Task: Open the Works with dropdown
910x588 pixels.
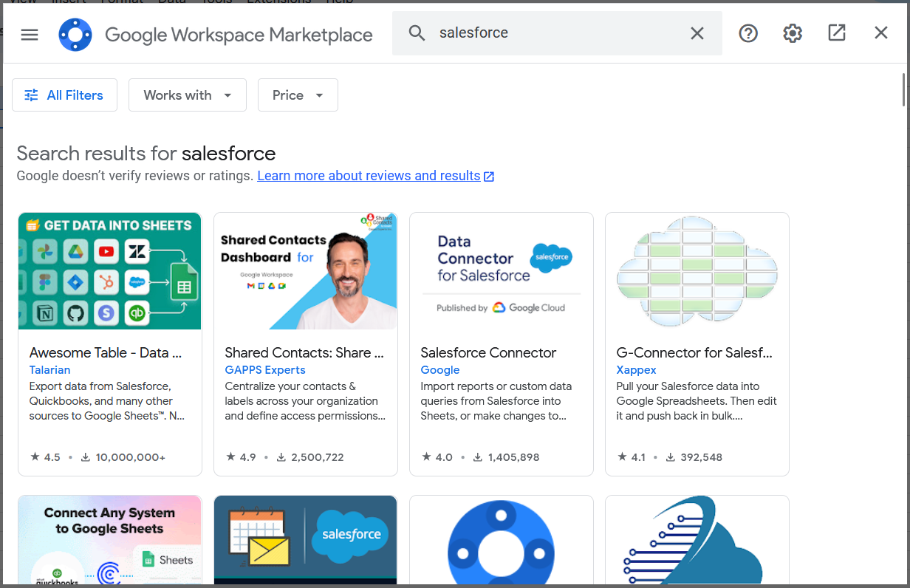Action: pos(187,95)
